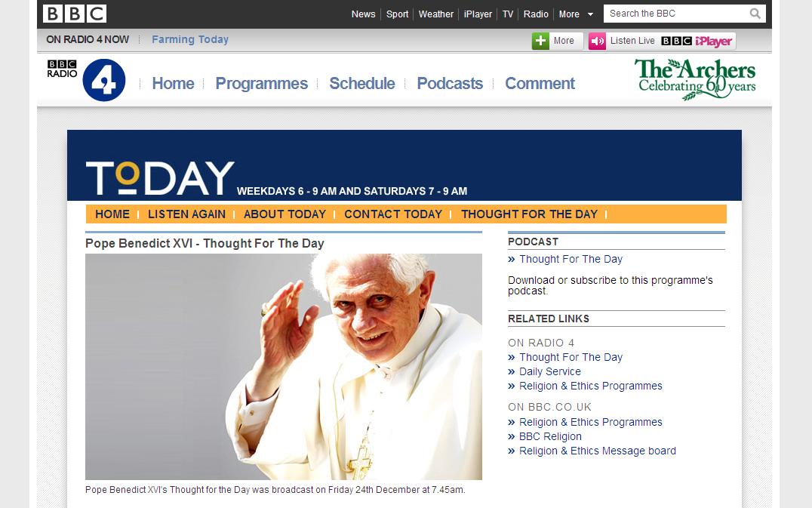Click the Today programme logo
This screenshot has height=508, width=812.
[160, 177]
